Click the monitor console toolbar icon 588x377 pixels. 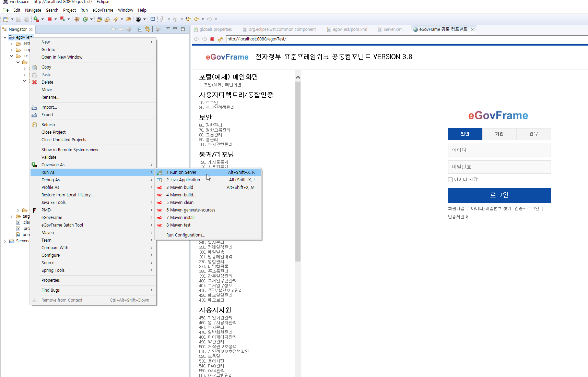point(153,19)
